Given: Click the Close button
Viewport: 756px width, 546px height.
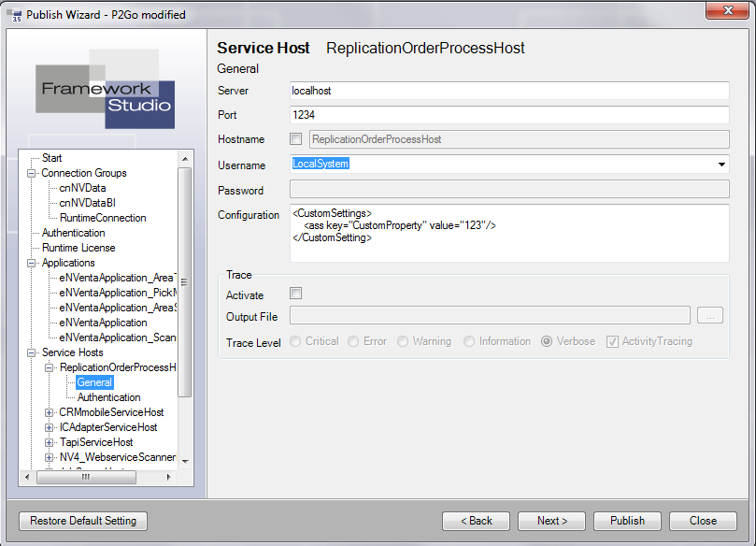Looking at the screenshot, I should tap(703, 521).
